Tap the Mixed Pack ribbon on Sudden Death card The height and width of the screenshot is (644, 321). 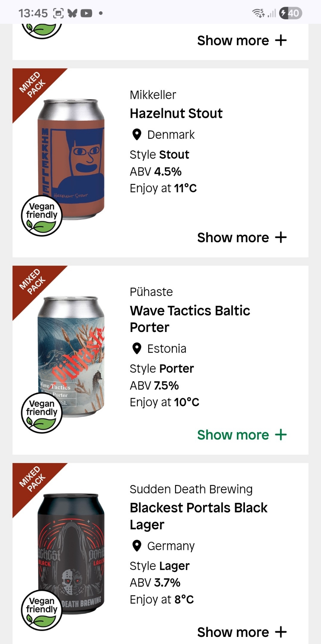32,480
